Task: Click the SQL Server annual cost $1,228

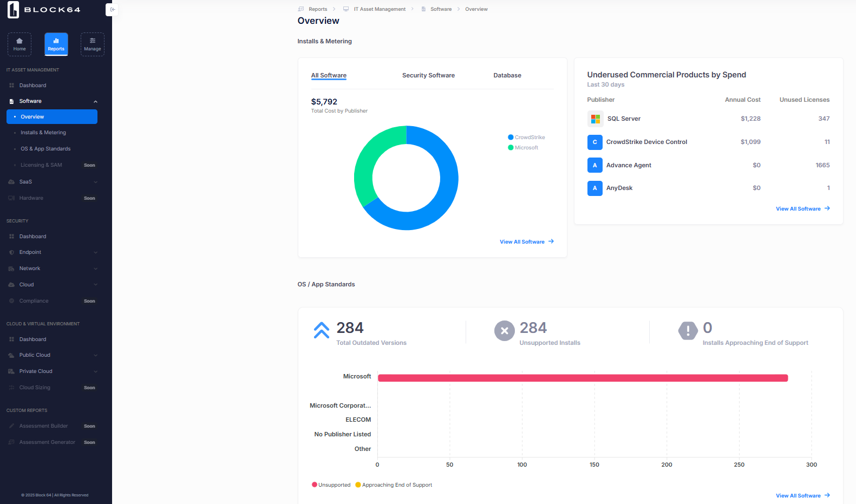Action: tap(750, 119)
